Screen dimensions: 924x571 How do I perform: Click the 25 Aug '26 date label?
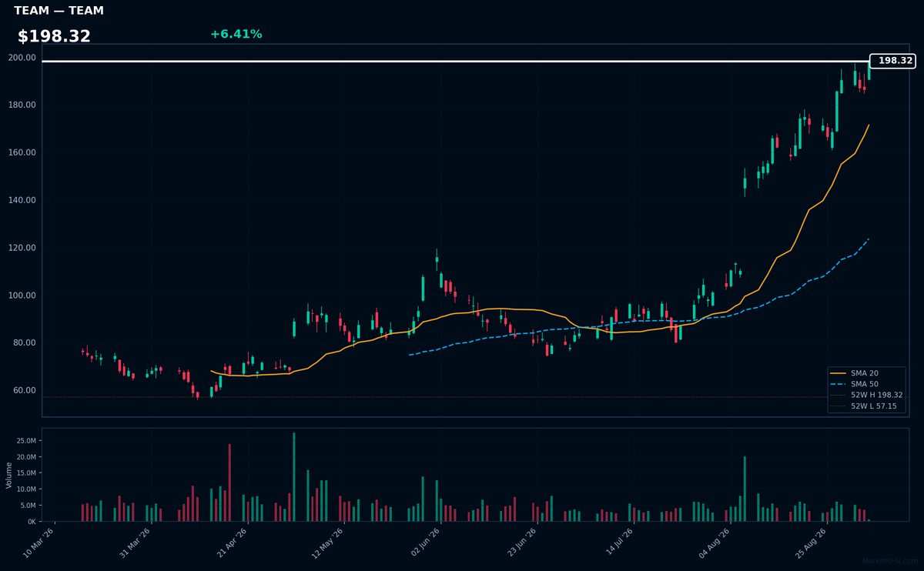(810, 543)
